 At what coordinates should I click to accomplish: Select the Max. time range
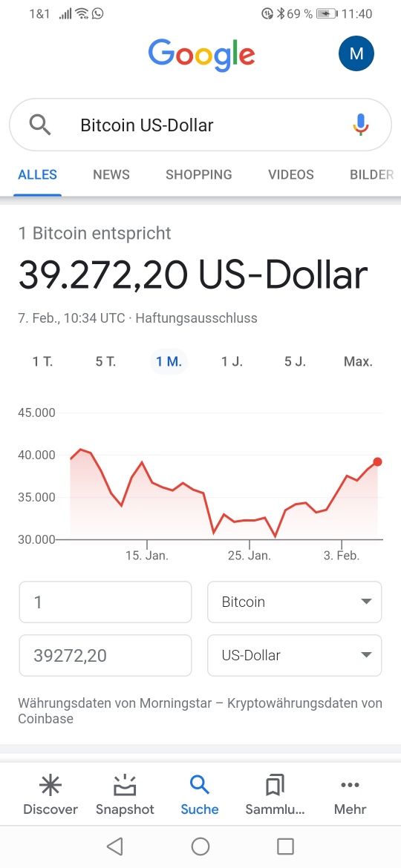tap(359, 362)
